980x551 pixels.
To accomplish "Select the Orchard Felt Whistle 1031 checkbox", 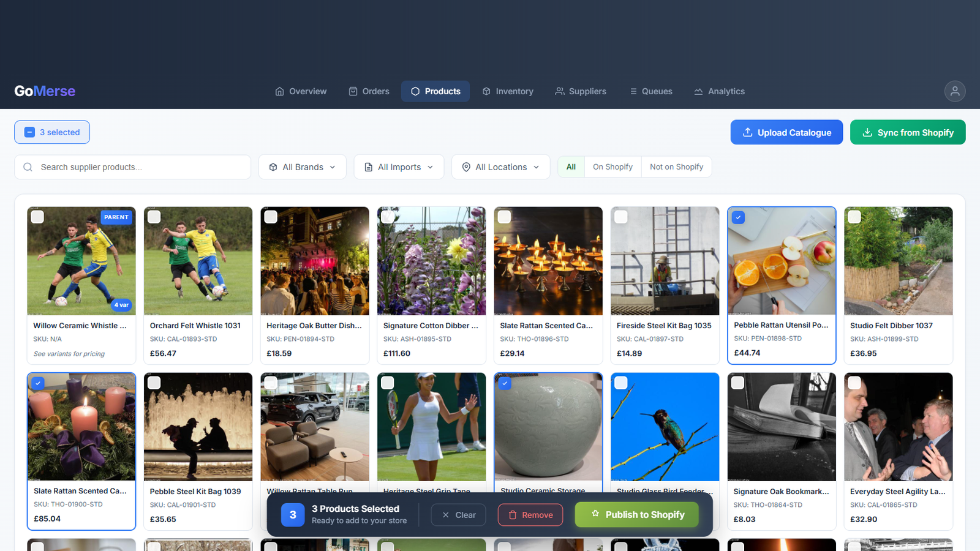I will pos(154,217).
